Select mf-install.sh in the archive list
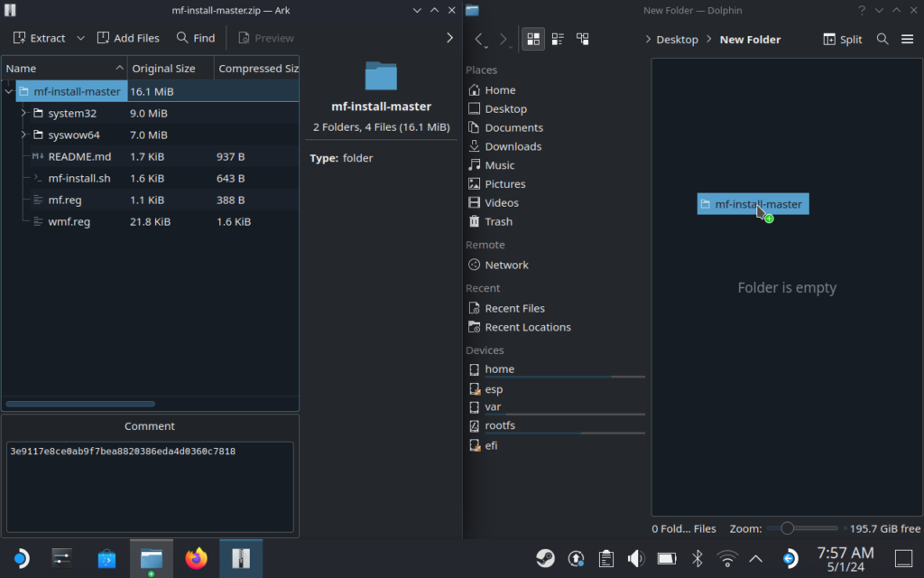Viewport: 924px width, 578px height. [79, 178]
